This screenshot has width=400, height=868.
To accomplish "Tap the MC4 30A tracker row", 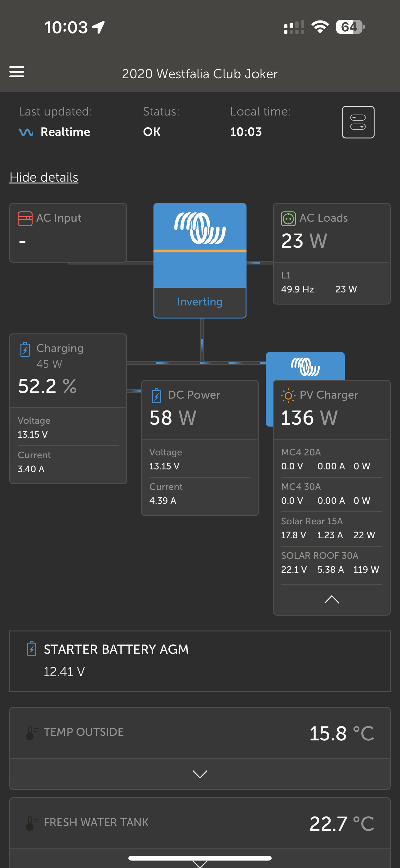I will (332, 494).
